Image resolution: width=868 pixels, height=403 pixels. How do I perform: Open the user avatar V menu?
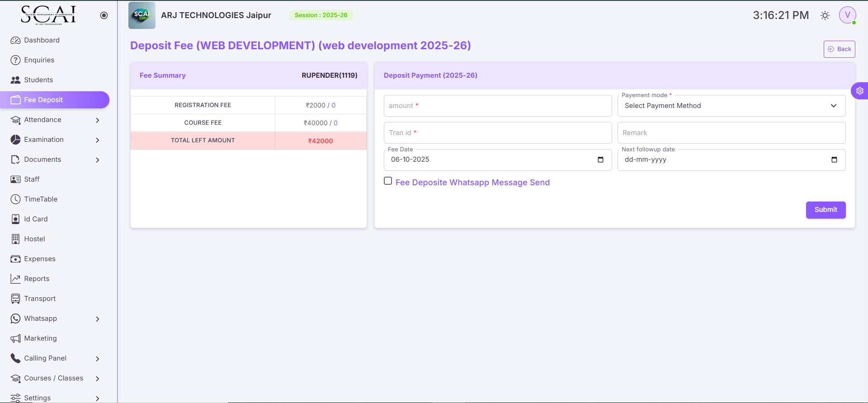(848, 15)
